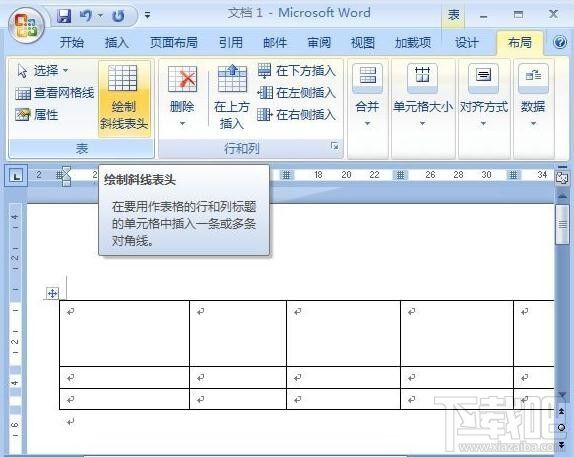Image resolution: width=574 pixels, height=457 pixels.
Task: Customize the Quick Access Toolbar
Action: click(x=147, y=15)
